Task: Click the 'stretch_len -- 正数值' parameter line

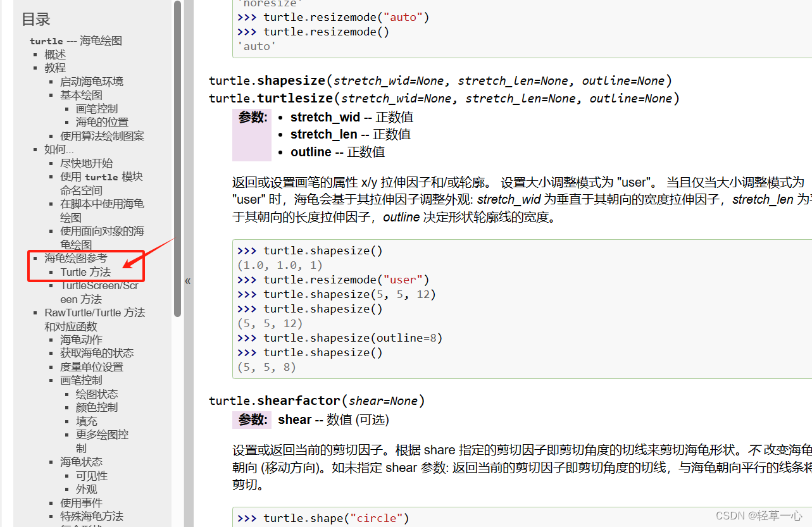Action: [x=351, y=134]
